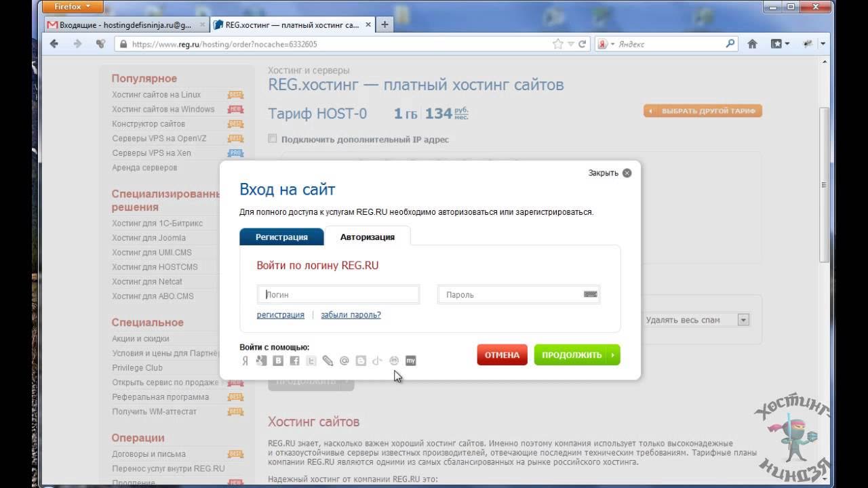868x488 pixels.
Task: Open a new tab with the plus button
Action: click(x=384, y=25)
